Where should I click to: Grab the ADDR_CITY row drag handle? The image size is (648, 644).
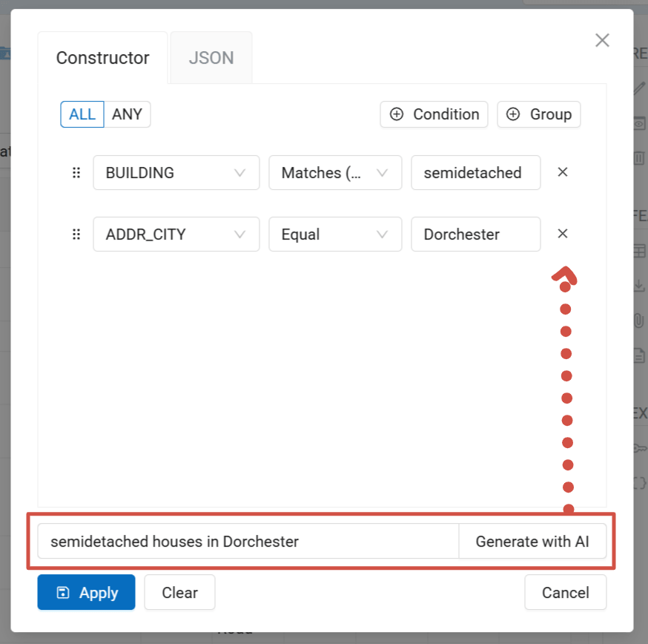[76, 234]
